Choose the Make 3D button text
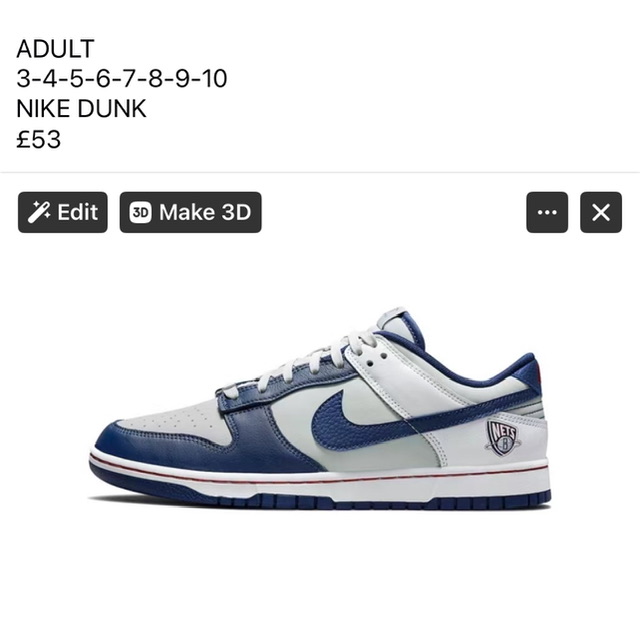The image size is (640, 629). (x=205, y=212)
